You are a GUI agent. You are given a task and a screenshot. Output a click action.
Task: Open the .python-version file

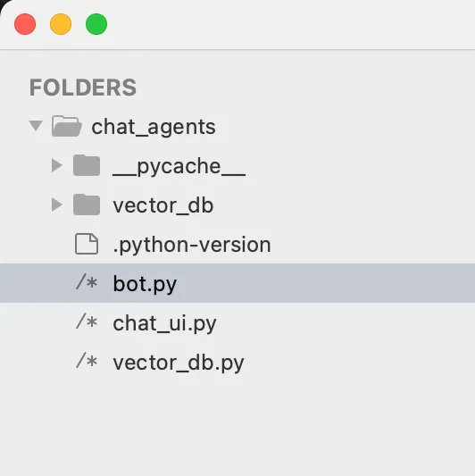coord(192,245)
